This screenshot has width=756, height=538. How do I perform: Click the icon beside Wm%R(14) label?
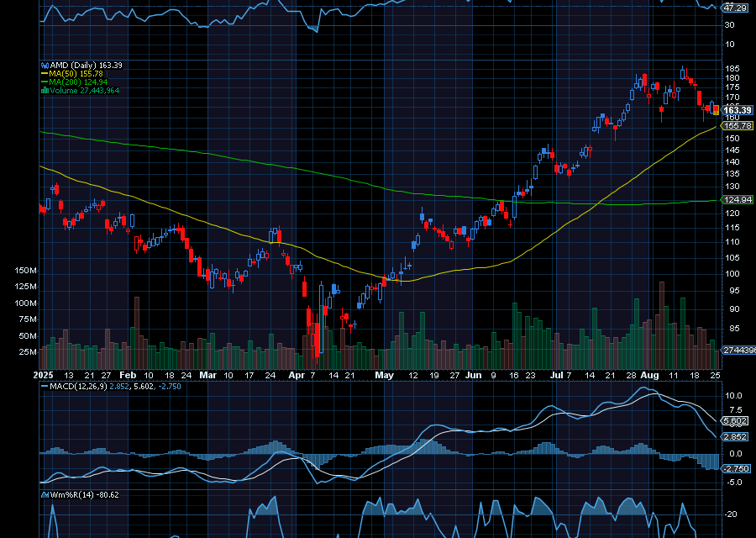(x=45, y=494)
